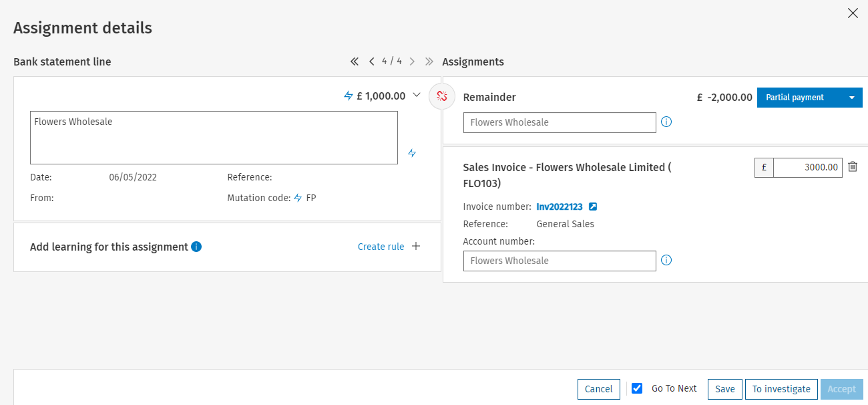The width and height of the screenshot is (868, 405).
Task: Click the Remainder amount £ -2,000.00
Action: point(724,98)
